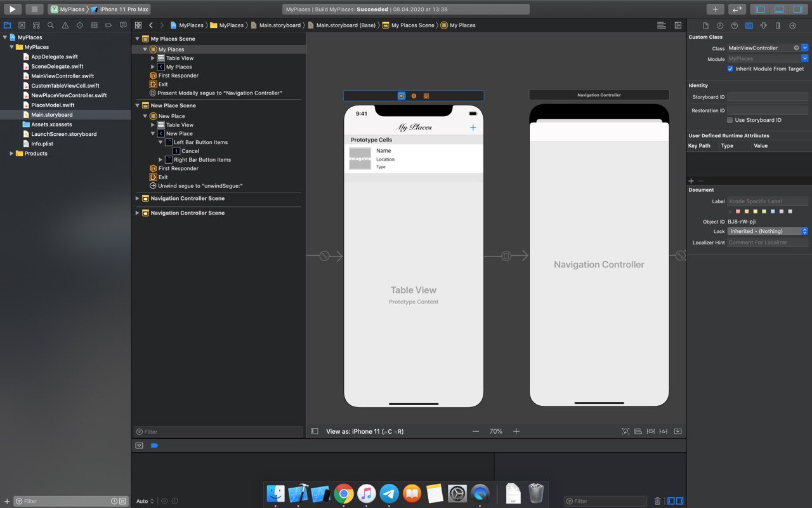Open Telegram from the Dock
Image resolution: width=812 pixels, height=508 pixels.
tap(390, 493)
